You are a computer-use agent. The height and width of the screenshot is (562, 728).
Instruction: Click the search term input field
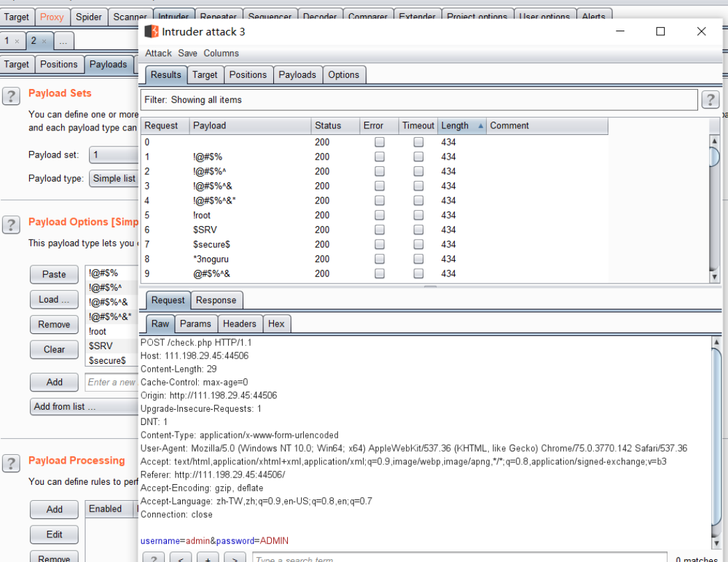point(459,558)
